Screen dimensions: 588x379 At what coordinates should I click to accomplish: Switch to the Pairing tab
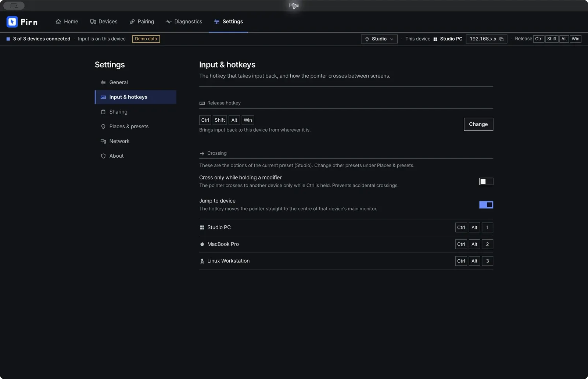tap(142, 22)
